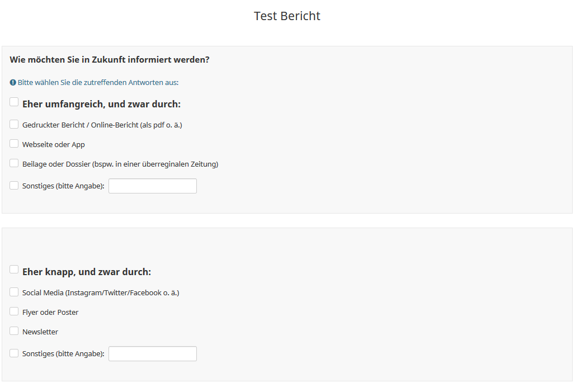Tick the 'Gedruckter Bericht / Online-Bericht' checkbox
This screenshot has height=392, width=580.
14,124
